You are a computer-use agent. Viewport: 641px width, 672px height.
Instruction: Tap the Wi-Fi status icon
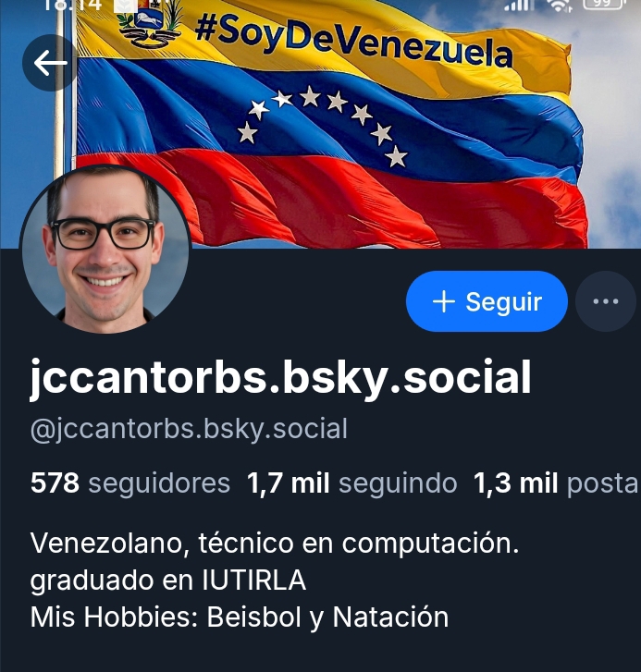pyautogui.click(x=560, y=6)
